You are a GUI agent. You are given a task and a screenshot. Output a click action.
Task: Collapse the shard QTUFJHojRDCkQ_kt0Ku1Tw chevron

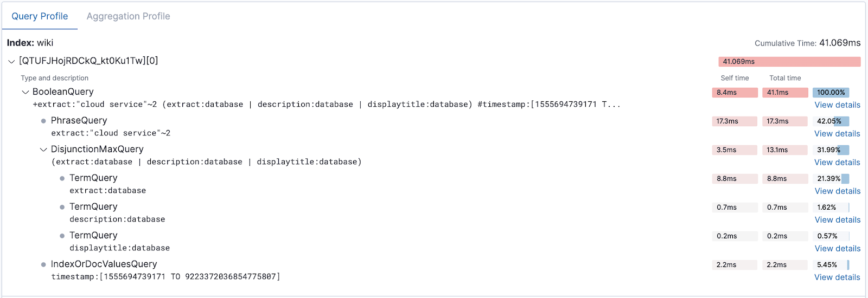pos(11,61)
